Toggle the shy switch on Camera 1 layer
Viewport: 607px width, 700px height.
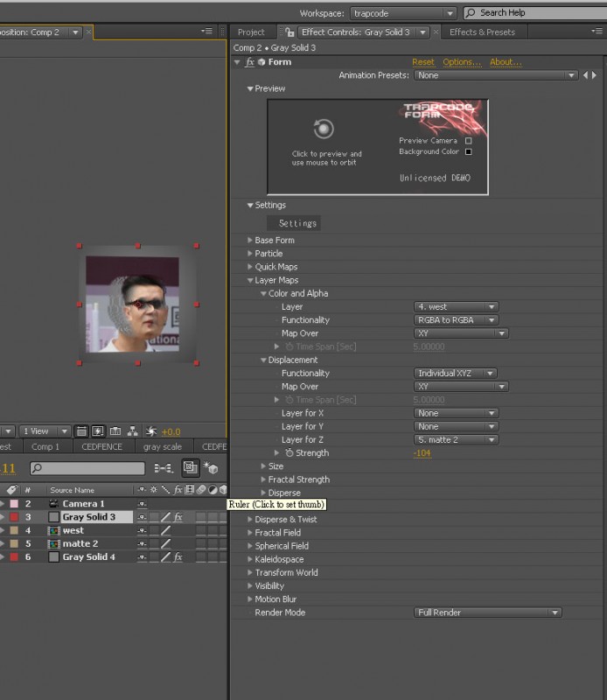(142, 504)
